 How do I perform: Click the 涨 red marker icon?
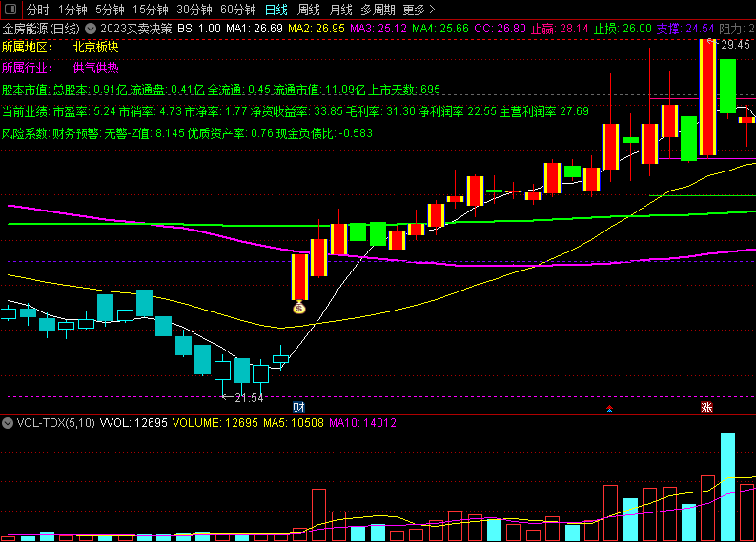click(x=706, y=408)
